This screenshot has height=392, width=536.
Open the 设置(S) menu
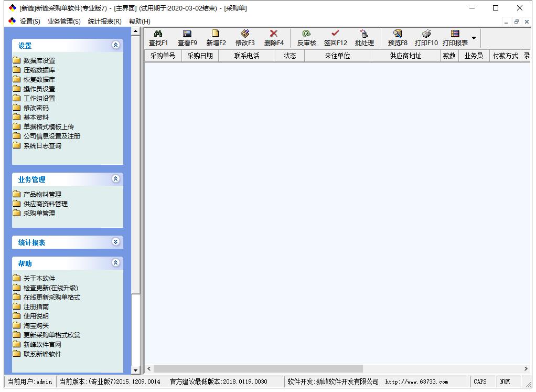(x=30, y=21)
